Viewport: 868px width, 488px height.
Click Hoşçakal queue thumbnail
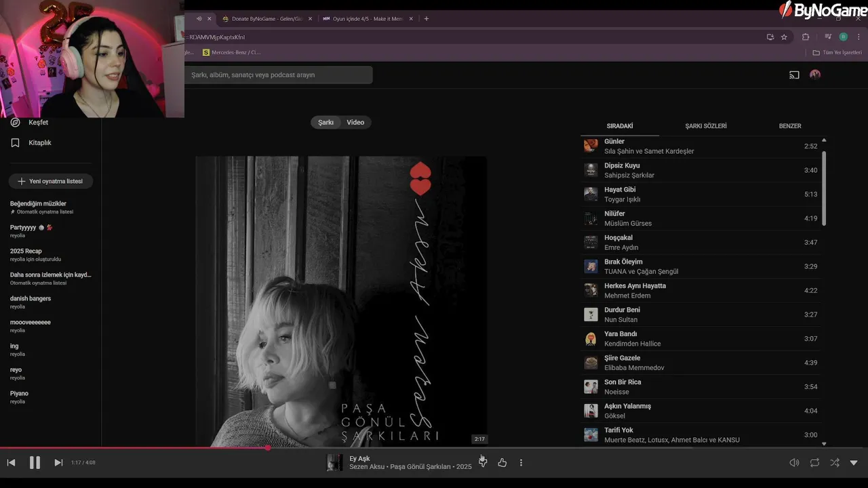tap(591, 242)
